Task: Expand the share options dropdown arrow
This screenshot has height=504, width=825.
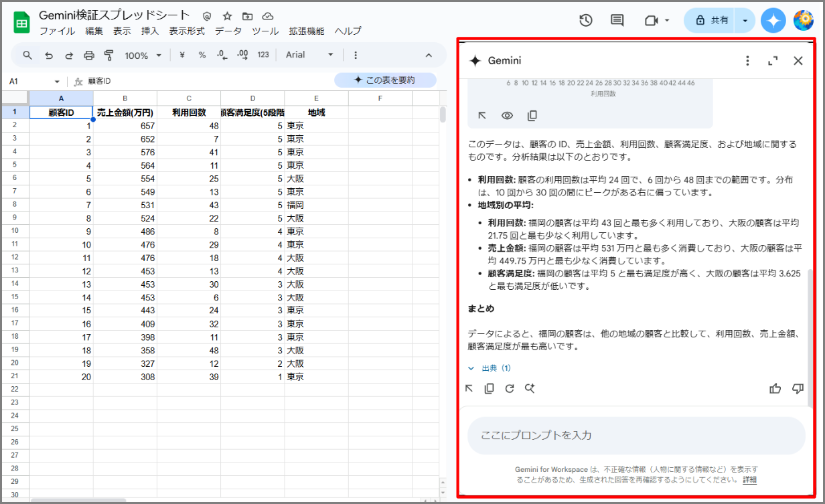Action: (745, 21)
